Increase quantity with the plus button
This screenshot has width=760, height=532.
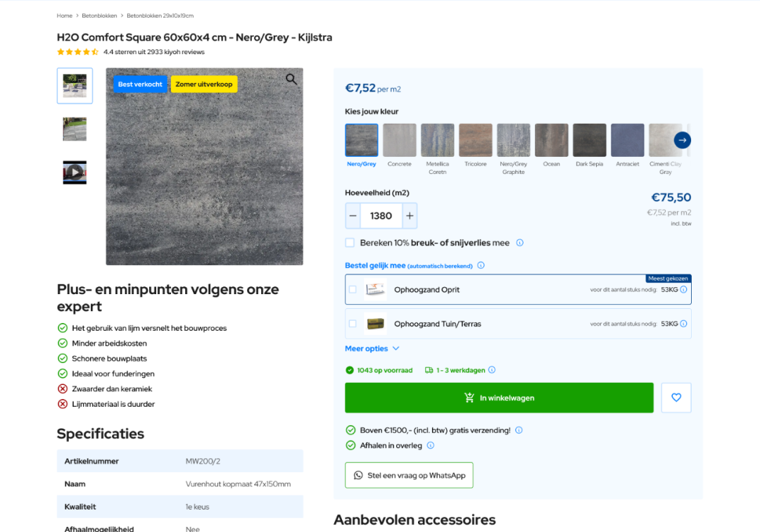tap(410, 215)
